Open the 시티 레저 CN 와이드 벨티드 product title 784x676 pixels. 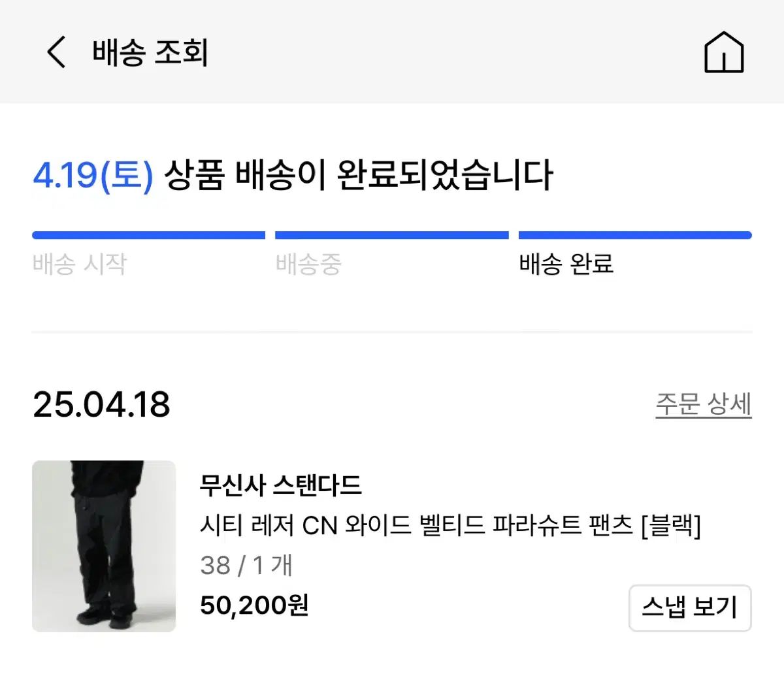450,524
